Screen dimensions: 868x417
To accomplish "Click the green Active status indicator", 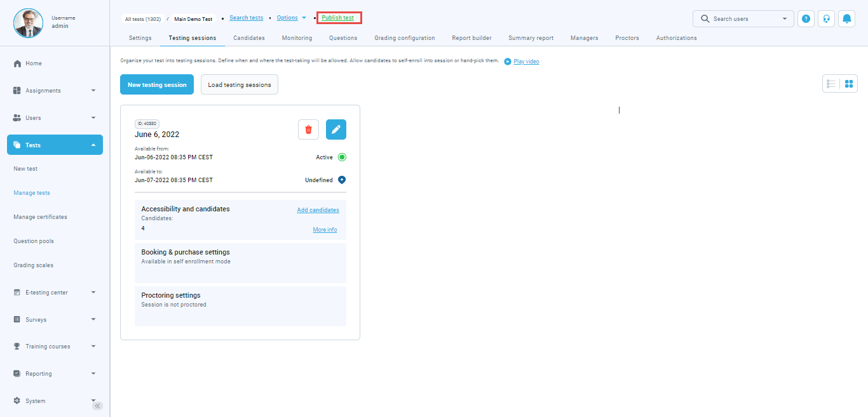I will (x=342, y=157).
